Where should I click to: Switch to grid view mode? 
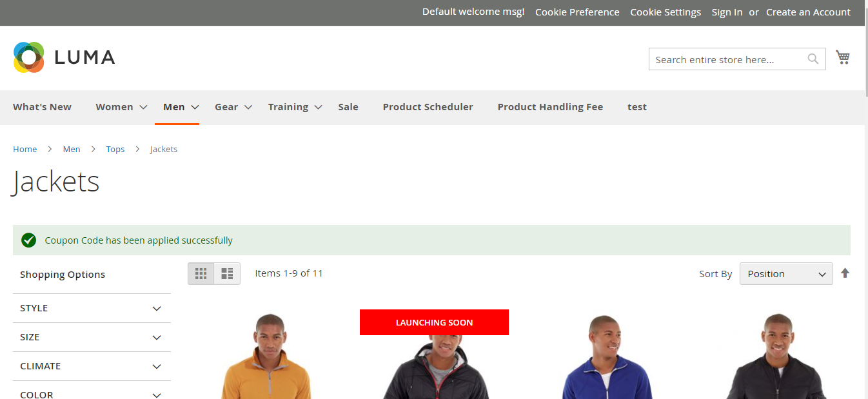(201, 273)
